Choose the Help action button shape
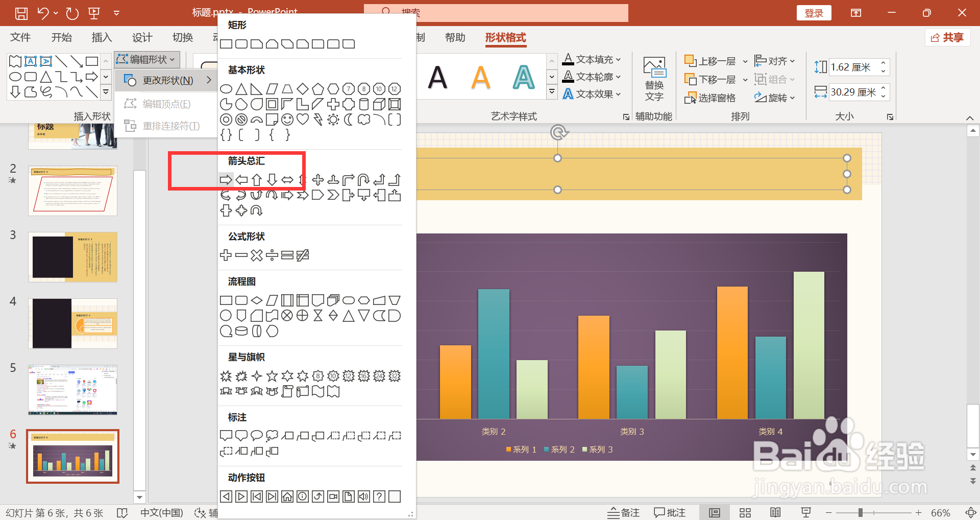The height and width of the screenshot is (520, 980). point(379,497)
